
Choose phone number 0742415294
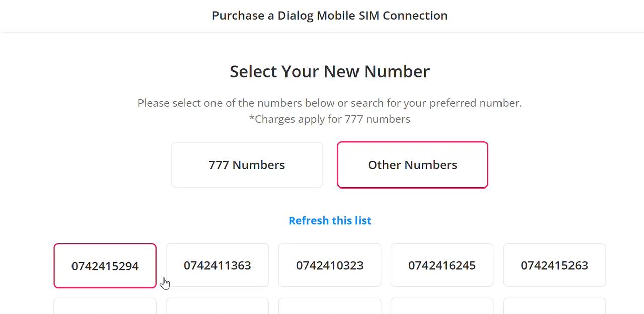105,266
